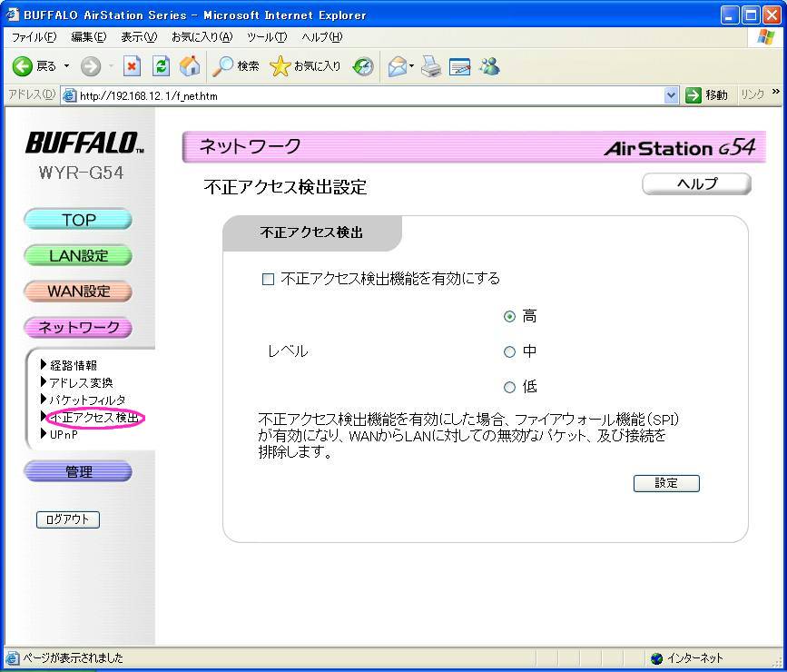The height and width of the screenshot is (672, 787).
Task: Click the IE Stop loading icon
Action: [x=132, y=66]
